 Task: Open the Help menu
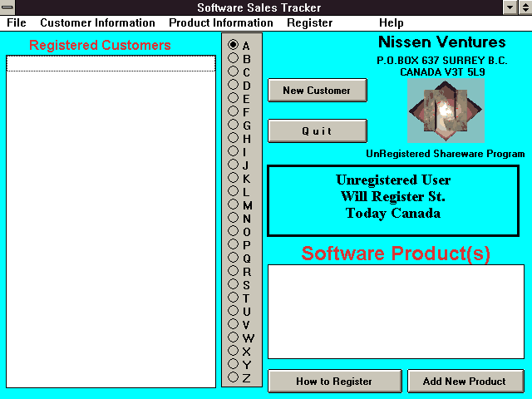coord(391,23)
